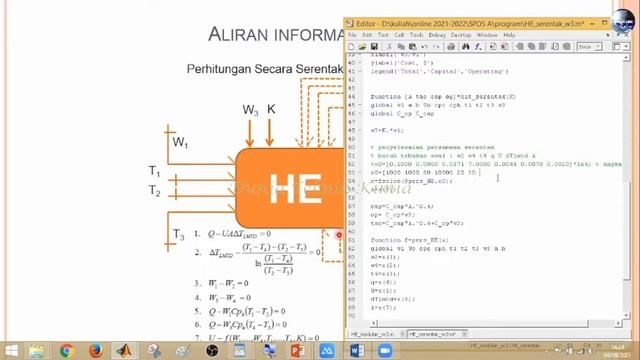
Task: Open the Help menu in Editor
Action: click(x=509, y=35)
